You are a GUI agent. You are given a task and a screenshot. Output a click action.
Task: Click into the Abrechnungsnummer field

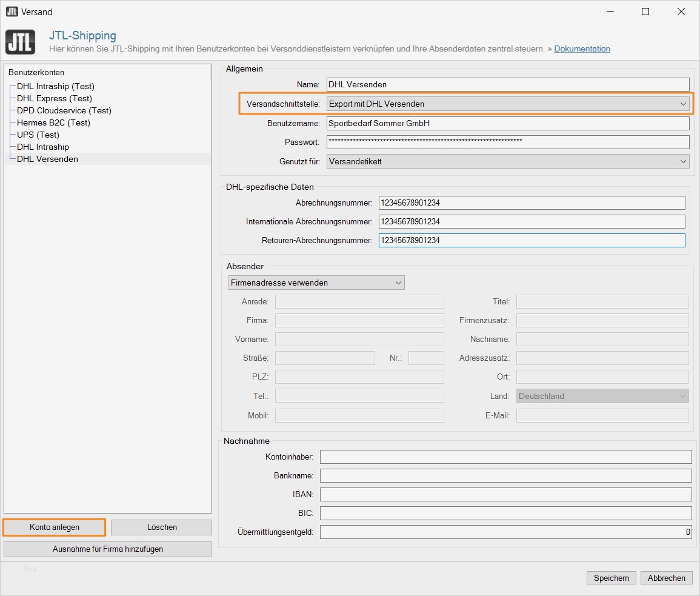532,203
